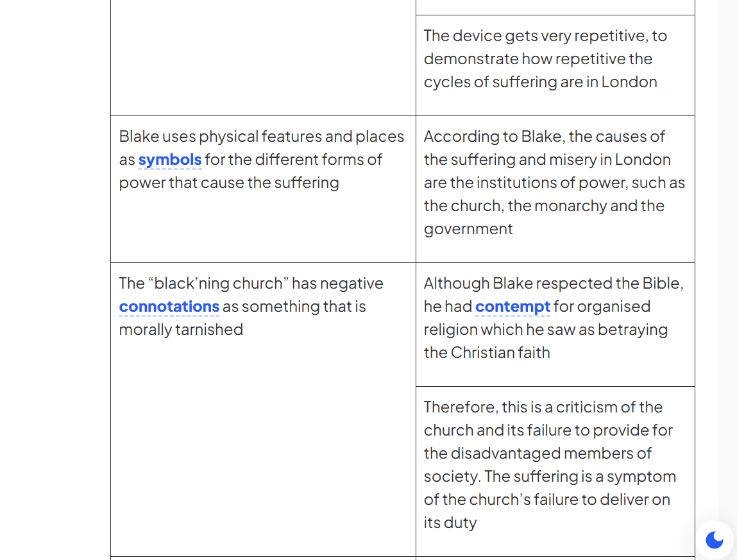The image size is (737, 560).
Task: Click 'power that cause the suffering' line
Action: pos(229,182)
